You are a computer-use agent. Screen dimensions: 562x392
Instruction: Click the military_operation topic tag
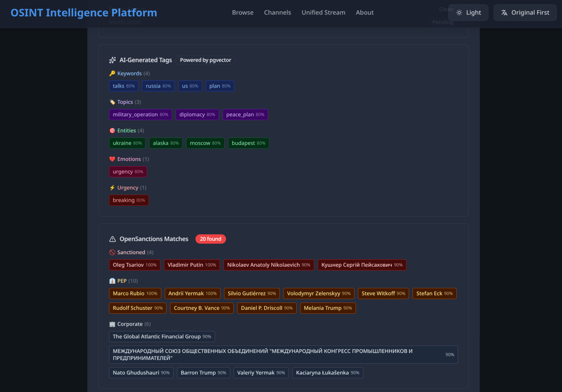pyautogui.click(x=140, y=114)
